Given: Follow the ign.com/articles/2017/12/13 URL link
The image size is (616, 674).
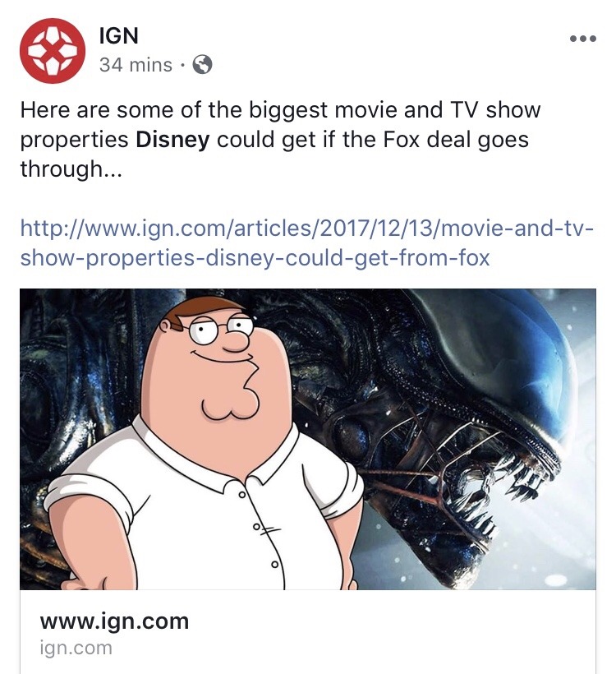Looking at the screenshot, I should [306, 229].
